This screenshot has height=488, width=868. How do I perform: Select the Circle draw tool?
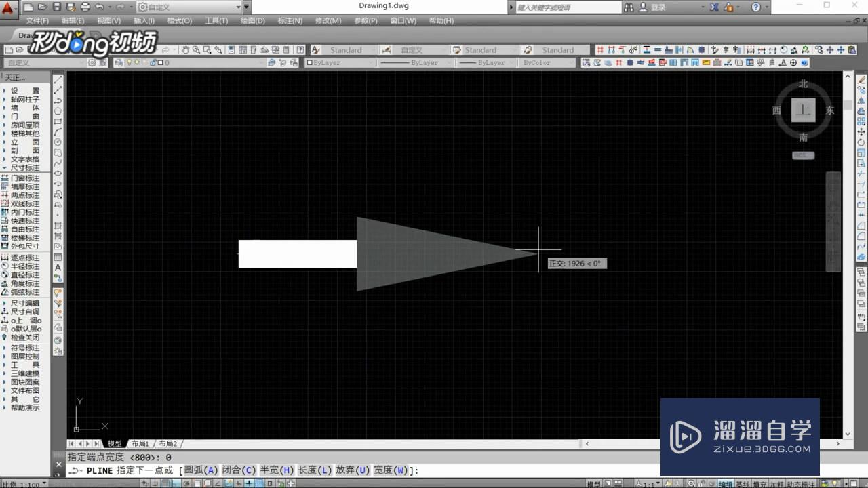click(58, 142)
